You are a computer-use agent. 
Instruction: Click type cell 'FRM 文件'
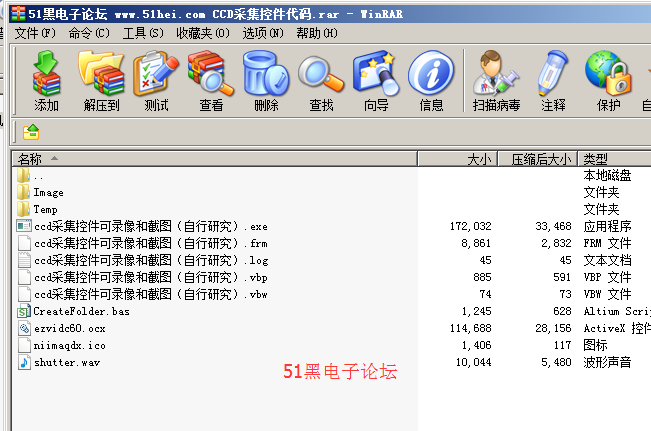click(607, 243)
